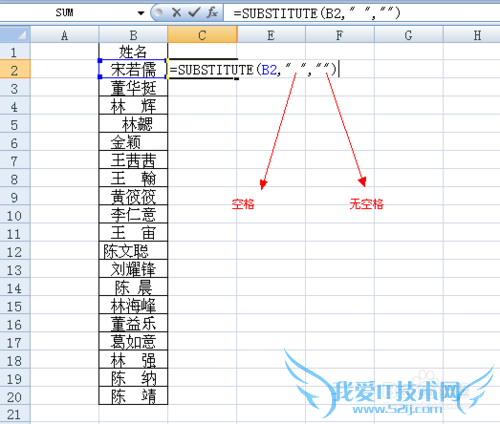Screen dimensions: 500x424
Task: Select cell containing 宋若儒
Action: 133,69
